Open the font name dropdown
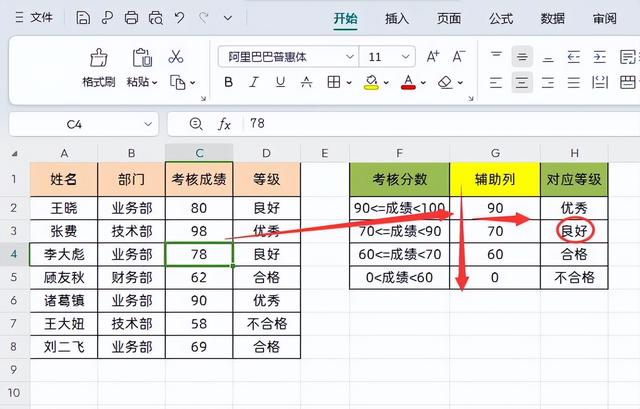 click(x=350, y=56)
